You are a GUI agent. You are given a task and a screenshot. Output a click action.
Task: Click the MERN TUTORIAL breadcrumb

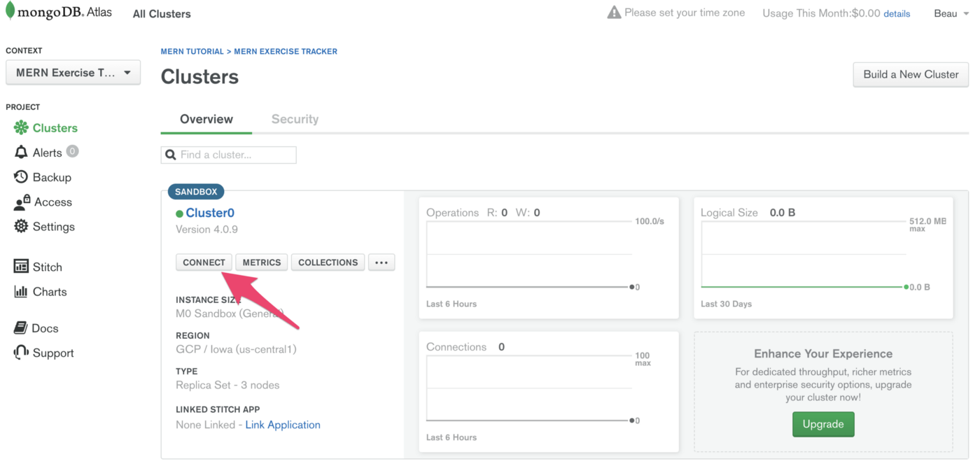(192, 52)
